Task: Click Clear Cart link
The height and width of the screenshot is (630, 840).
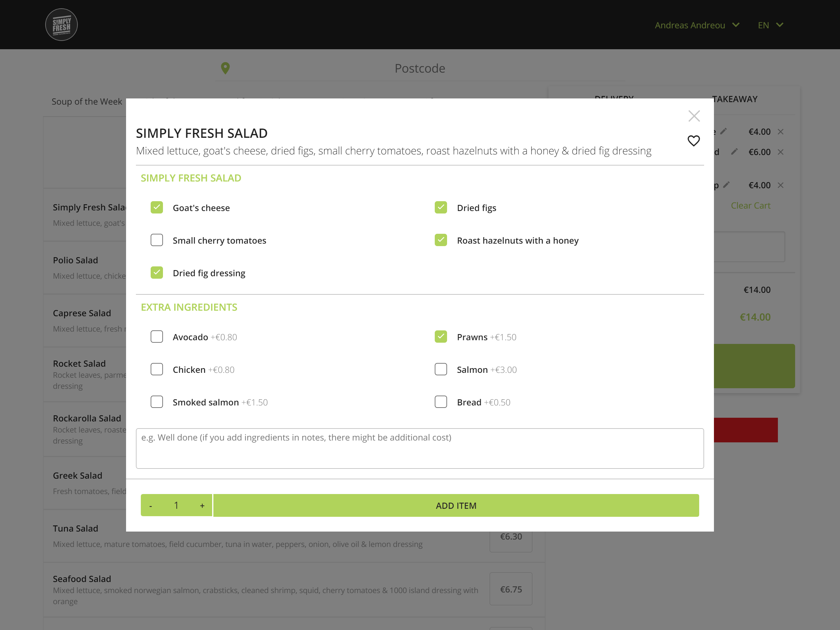Action: pyautogui.click(x=751, y=205)
